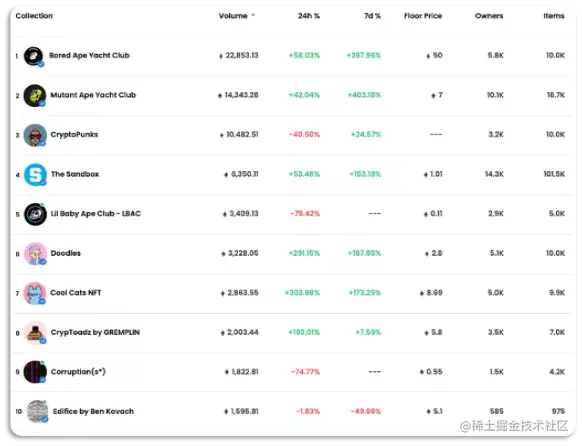The height and width of the screenshot is (446, 582).
Task: Select floor price 8.69
Action: [x=434, y=293]
